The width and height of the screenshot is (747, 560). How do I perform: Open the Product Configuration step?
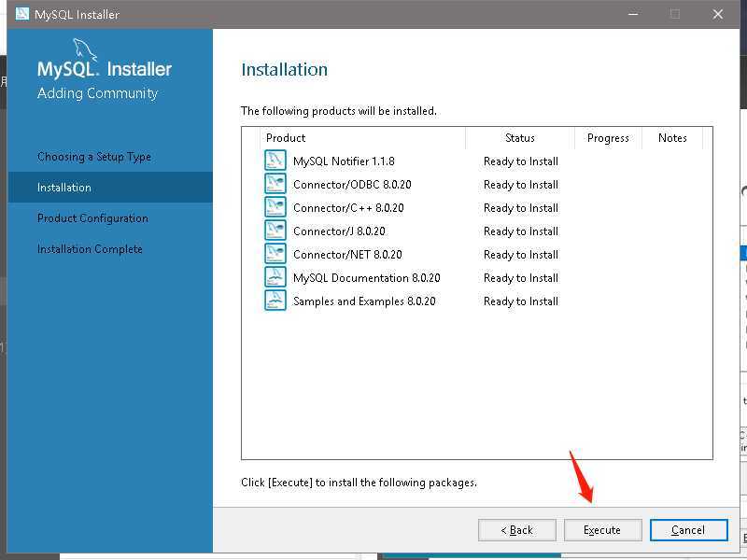(x=92, y=218)
